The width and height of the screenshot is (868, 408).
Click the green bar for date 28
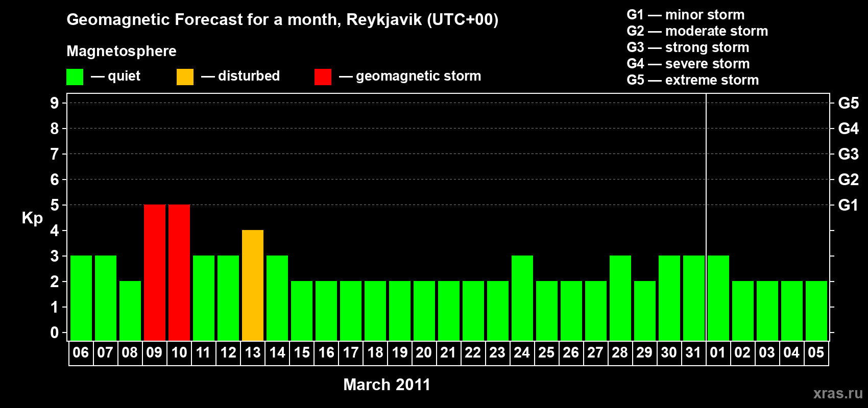click(x=620, y=298)
